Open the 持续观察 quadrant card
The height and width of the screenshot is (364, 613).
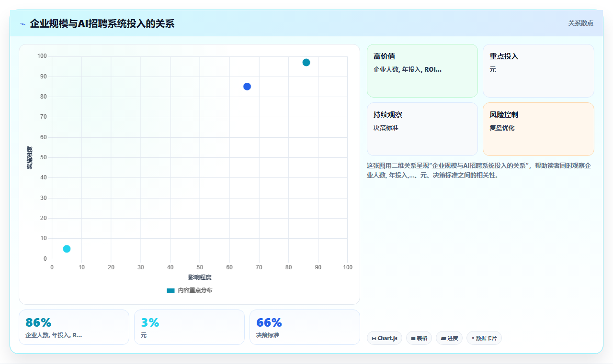(x=422, y=129)
